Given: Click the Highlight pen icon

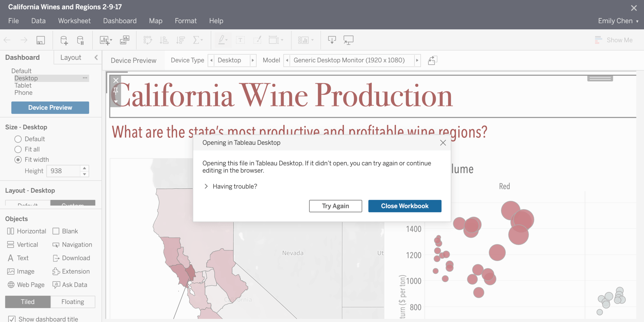Looking at the screenshot, I should click(x=223, y=40).
